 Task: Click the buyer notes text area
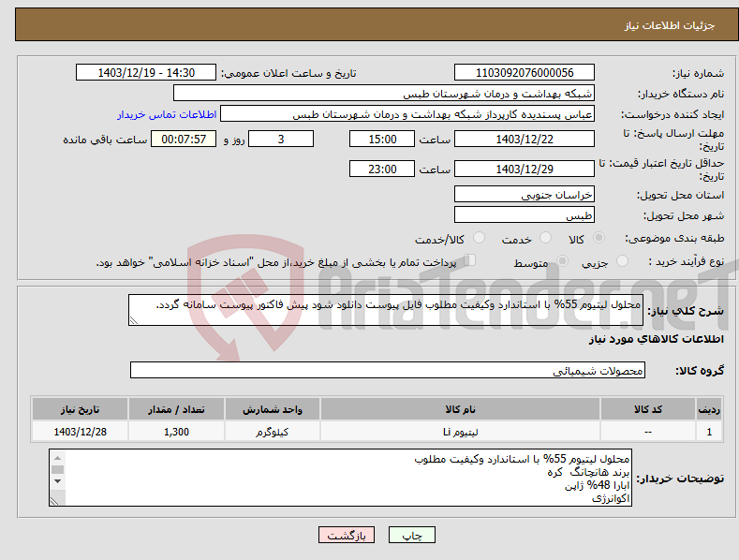tap(340, 478)
